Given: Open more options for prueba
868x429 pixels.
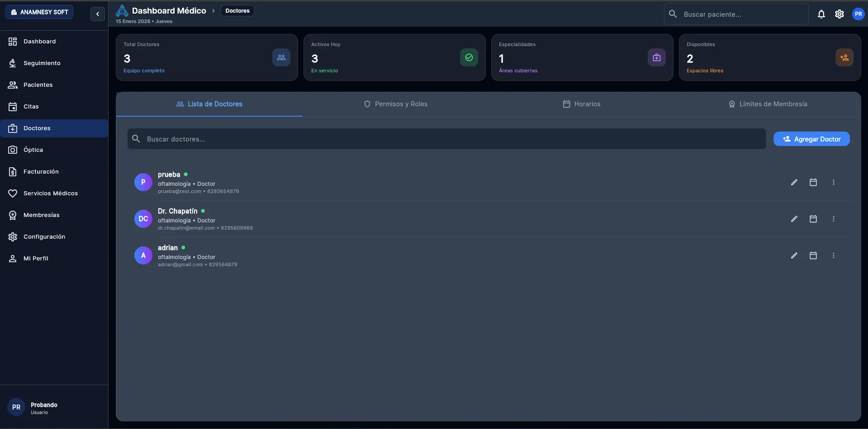Looking at the screenshot, I should pyautogui.click(x=833, y=182).
